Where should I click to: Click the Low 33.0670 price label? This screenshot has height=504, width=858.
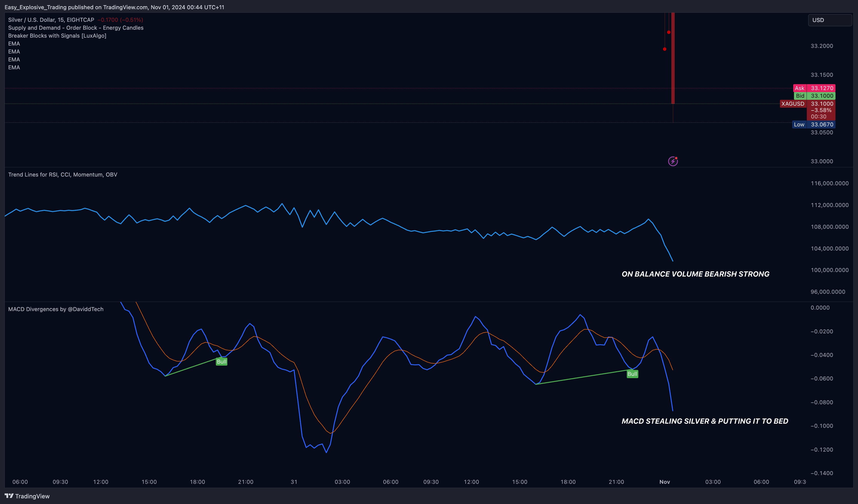click(814, 125)
